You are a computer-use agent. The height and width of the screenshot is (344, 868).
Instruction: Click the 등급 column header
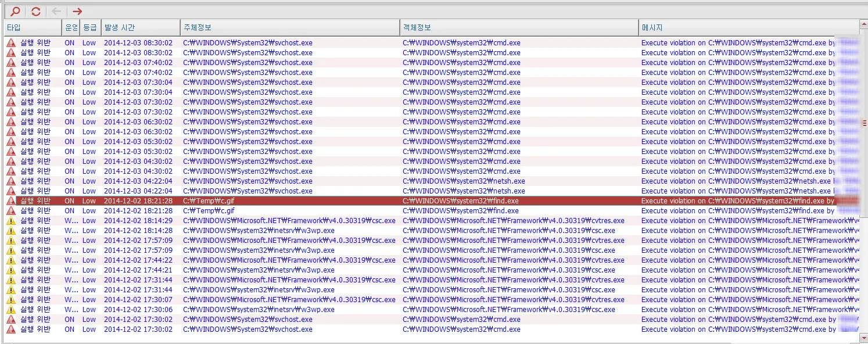[90, 27]
